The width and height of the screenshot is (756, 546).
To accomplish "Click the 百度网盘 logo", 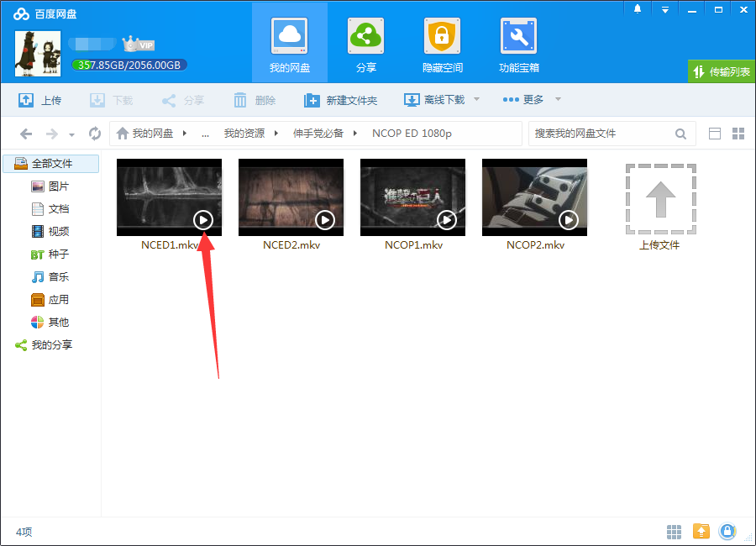I will coord(45,13).
